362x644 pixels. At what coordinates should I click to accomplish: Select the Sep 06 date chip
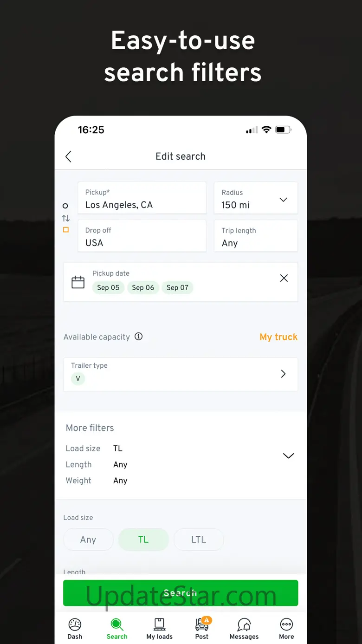click(143, 287)
